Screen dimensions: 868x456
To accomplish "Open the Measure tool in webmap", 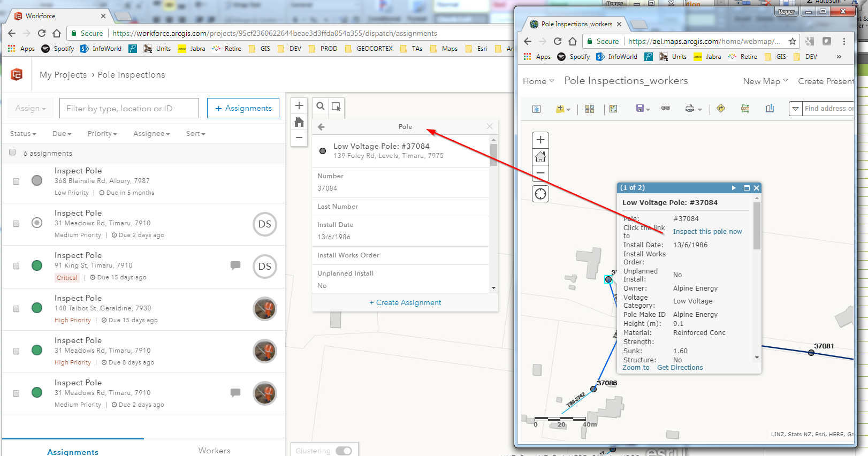I will pyautogui.click(x=745, y=109).
